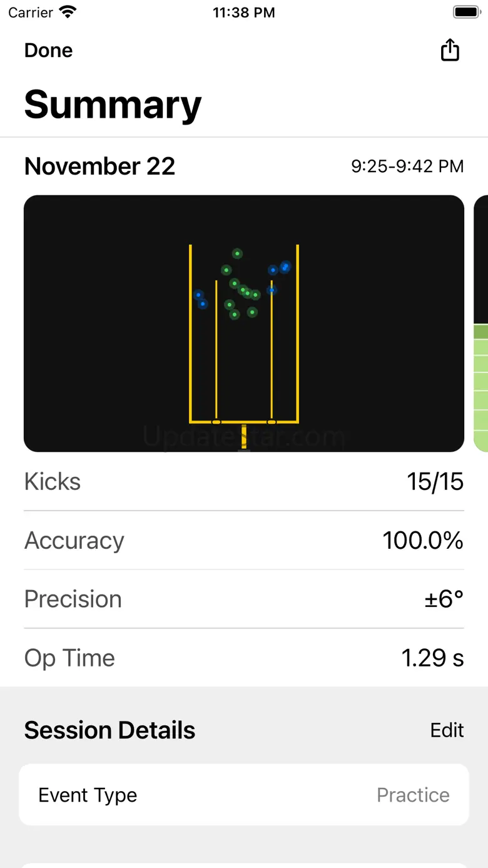Tap the goalpost base stand

pos(244,436)
